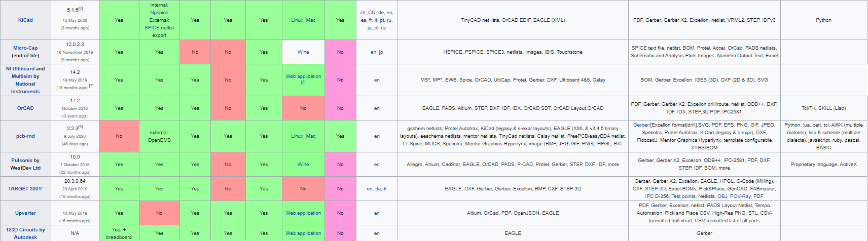This screenshot has width=868, height=241.
Task: Select the Wine cell in Micro-Cap row
Action: pos(303,52)
